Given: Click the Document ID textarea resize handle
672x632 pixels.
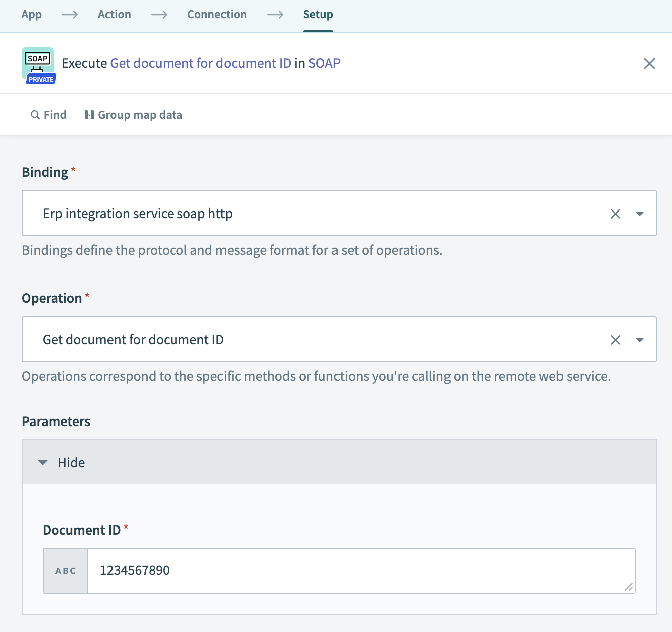Looking at the screenshot, I should coord(629,587).
